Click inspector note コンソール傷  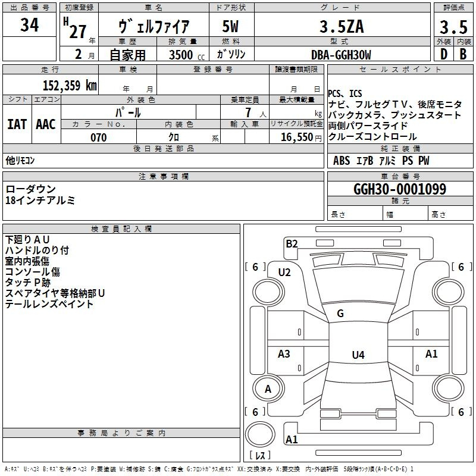pos(33,272)
